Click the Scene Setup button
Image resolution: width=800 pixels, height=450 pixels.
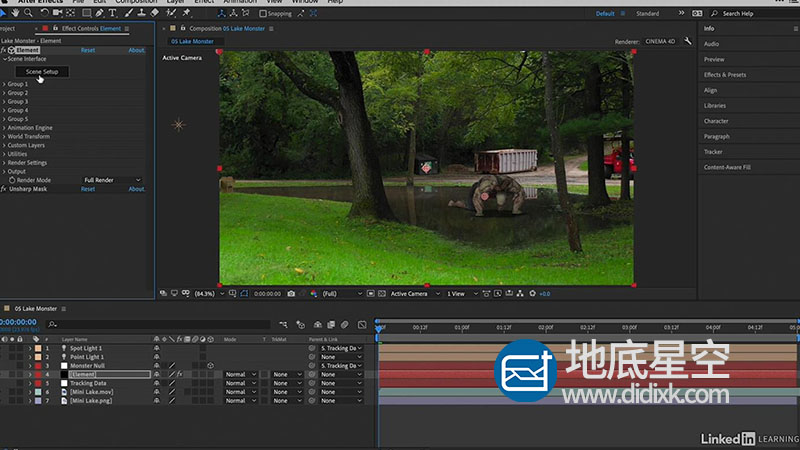(42, 72)
